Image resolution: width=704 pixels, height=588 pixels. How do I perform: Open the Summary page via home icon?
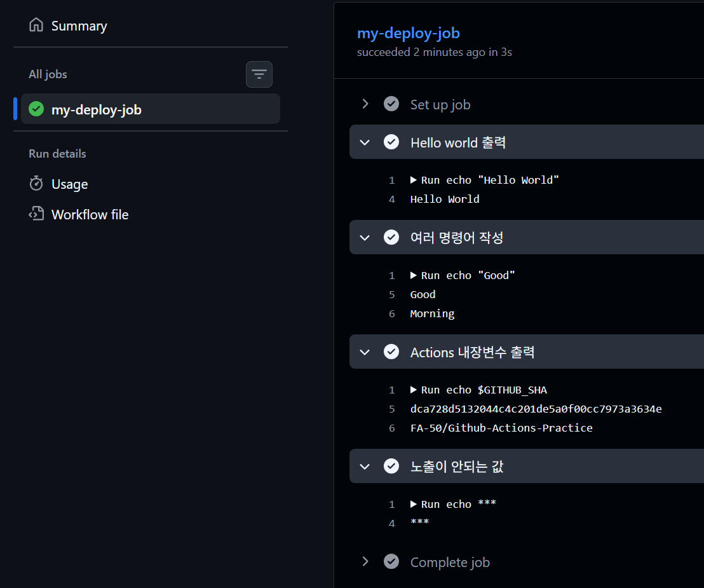click(x=36, y=25)
